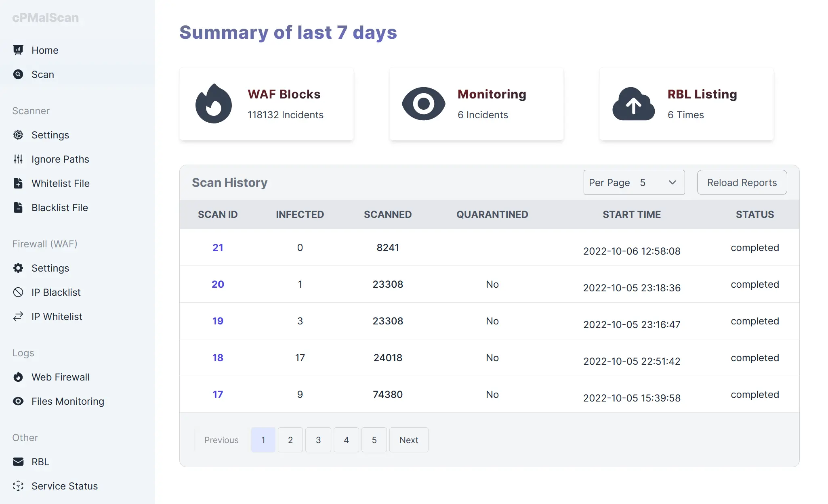This screenshot has height=504, width=828.
Task: Click the RBL Listing cloud-upload icon
Action: pyautogui.click(x=633, y=104)
